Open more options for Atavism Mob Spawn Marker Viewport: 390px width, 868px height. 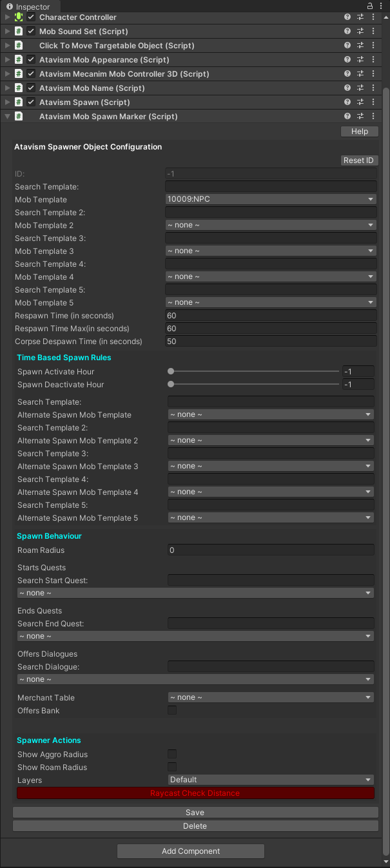point(373,117)
